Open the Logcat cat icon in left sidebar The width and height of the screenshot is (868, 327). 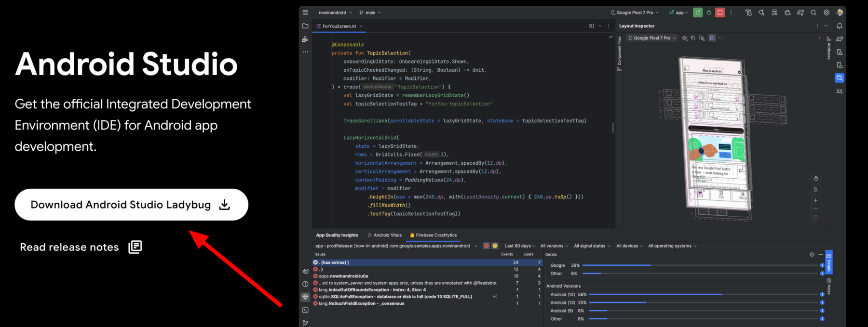305,272
